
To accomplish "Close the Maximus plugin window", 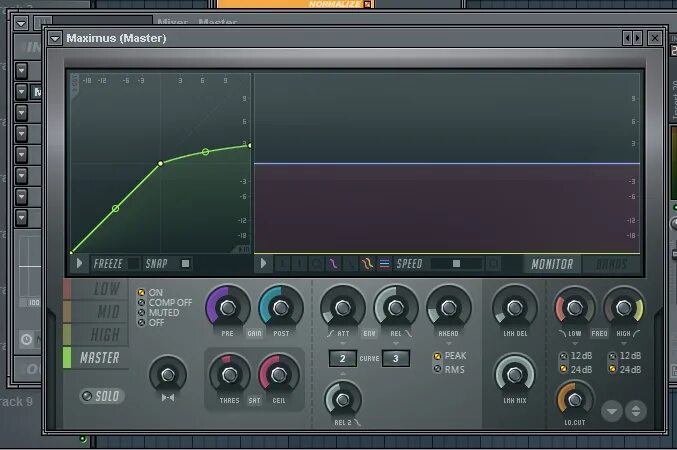I will click(655, 38).
